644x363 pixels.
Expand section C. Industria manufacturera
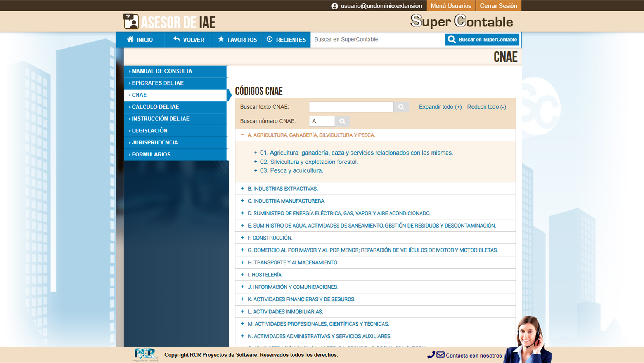(x=242, y=201)
